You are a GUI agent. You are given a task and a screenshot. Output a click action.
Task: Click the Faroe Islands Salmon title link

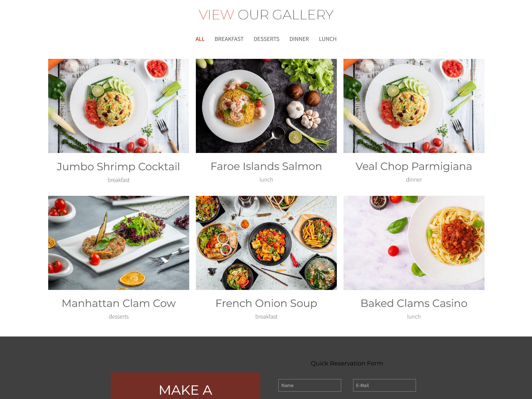(x=266, y=166)
